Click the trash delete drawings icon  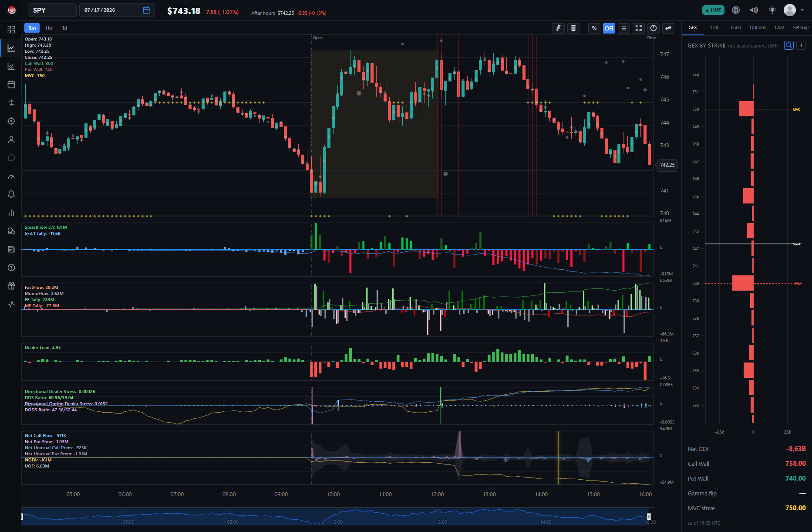tap(573, 28)
